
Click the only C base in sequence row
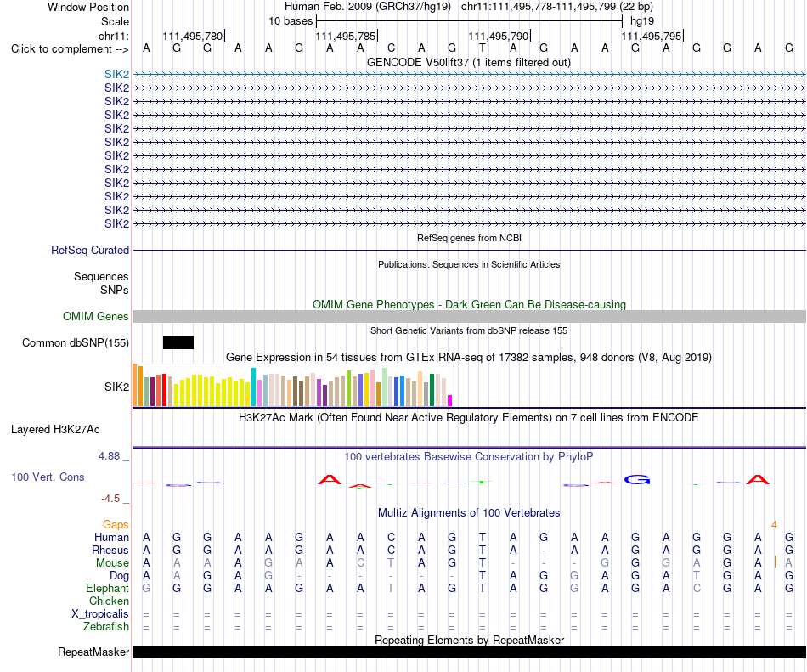[391, 48]
